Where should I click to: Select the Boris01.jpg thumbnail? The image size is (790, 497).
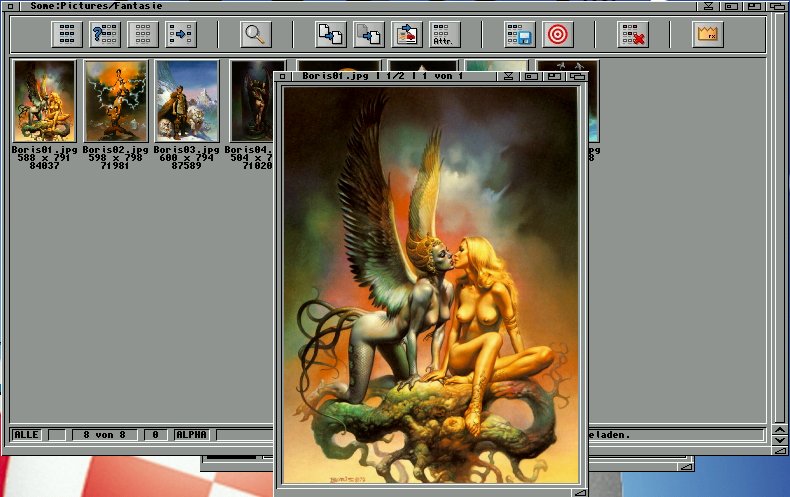(x=45, y=101)
